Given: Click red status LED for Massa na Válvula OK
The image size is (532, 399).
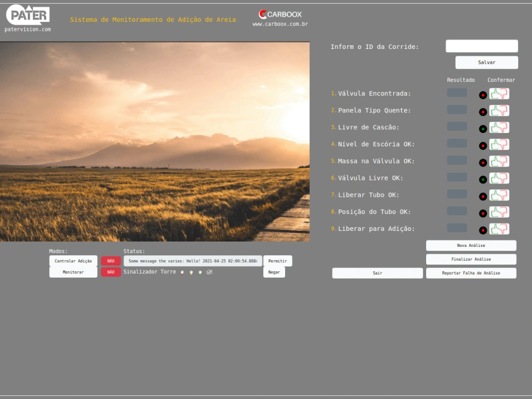Looking at the screenshot, I should (x=483, y=163).
